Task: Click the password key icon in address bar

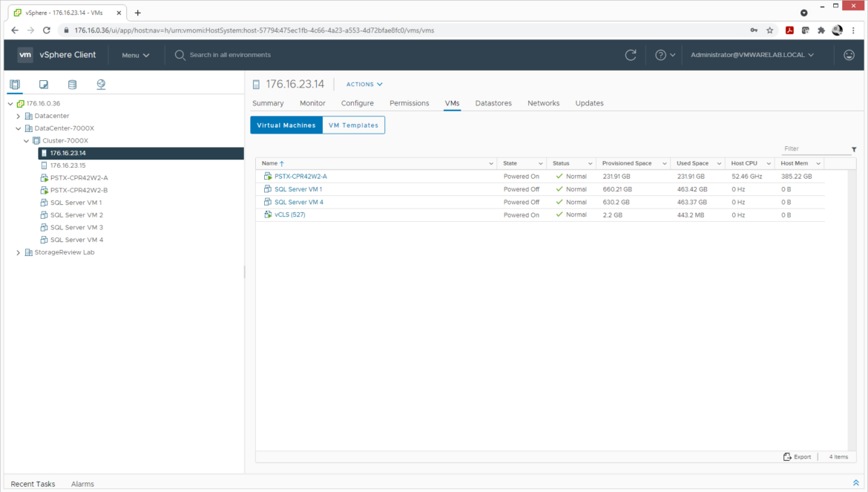Action: pos(754,30)
